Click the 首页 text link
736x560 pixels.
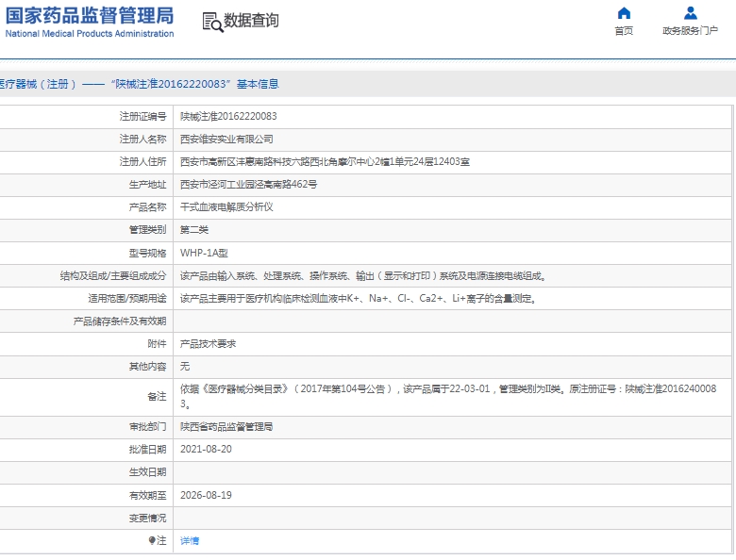click(x=624, y=31)
